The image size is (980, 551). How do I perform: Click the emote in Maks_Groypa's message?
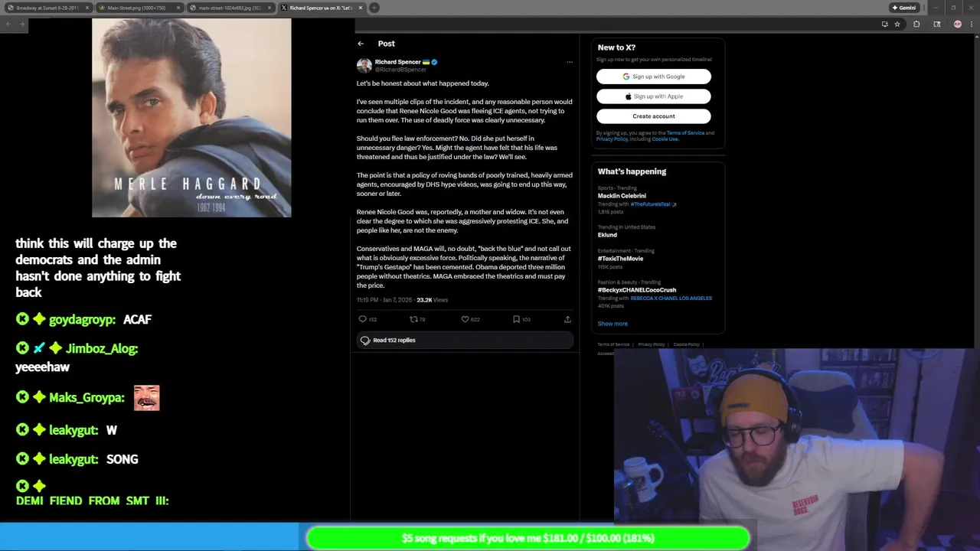147,398
